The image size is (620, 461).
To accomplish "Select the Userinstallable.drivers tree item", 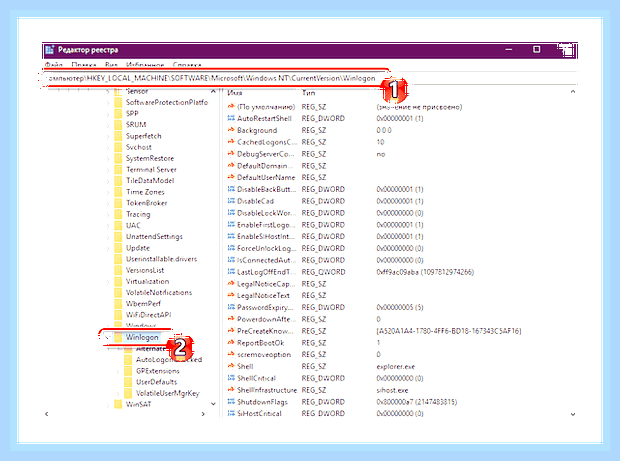I will click(x=161, y=259).
